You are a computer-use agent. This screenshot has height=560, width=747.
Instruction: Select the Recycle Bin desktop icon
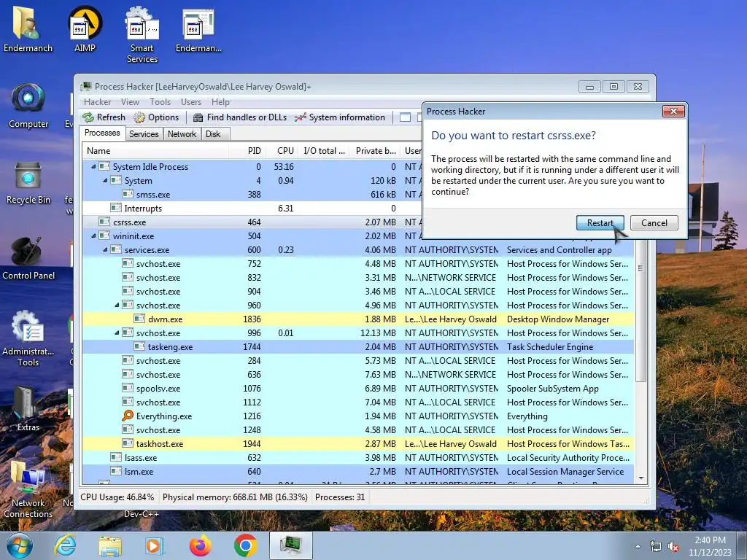pyautogui.click(x=28, y=183)
